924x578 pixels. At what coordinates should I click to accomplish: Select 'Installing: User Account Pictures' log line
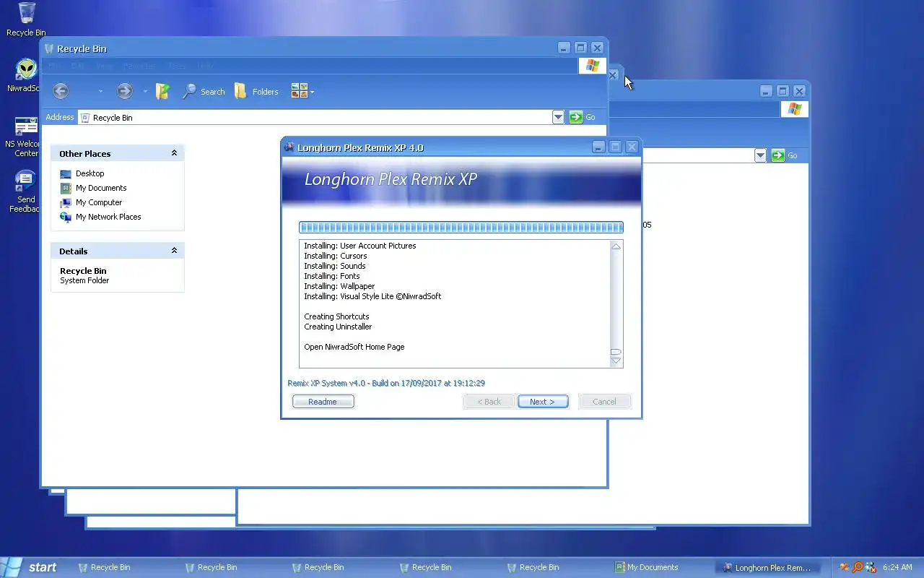(359, 246)
